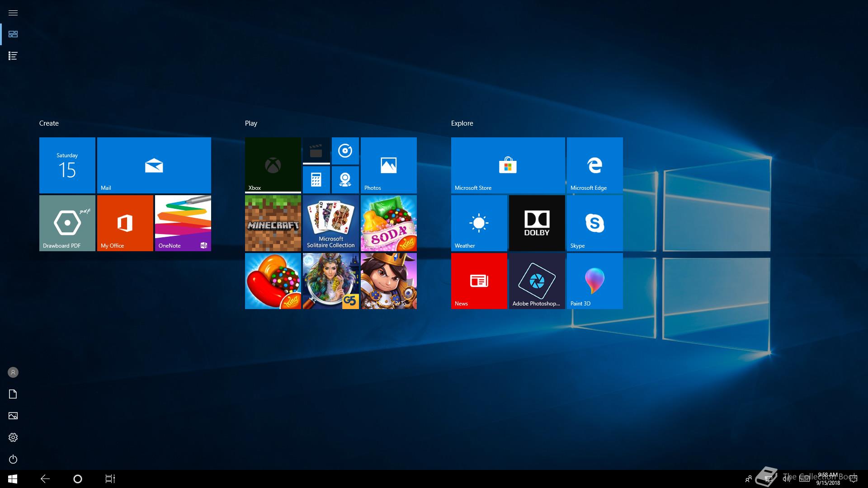This screenshot has height=488, width=868.
Task: Open the News tile
Action: pos(479,281)
